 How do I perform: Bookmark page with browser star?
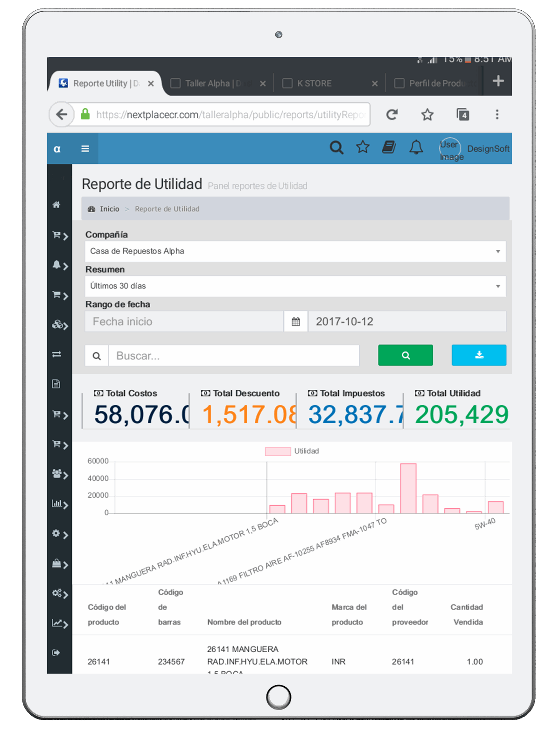pyautogui.click(x=427, y=114)
